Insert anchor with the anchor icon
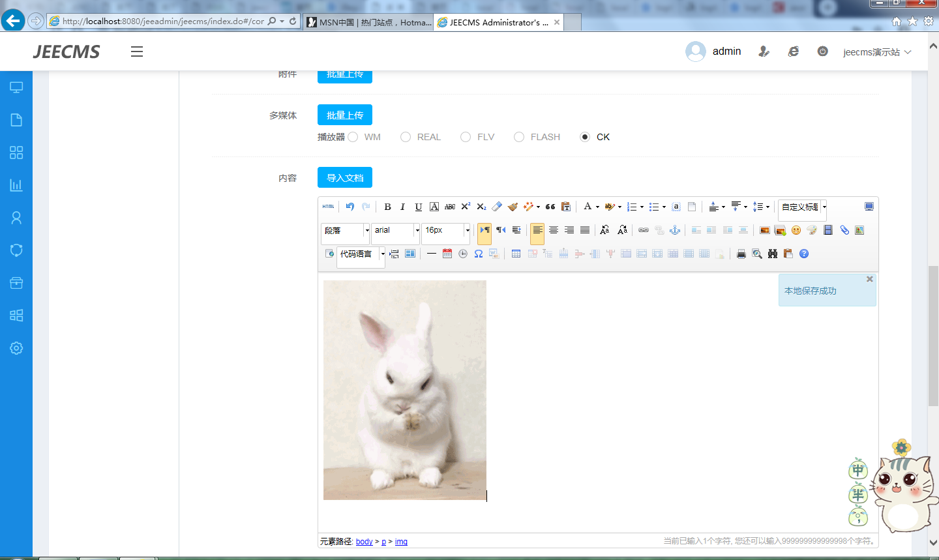Image resolution: width=939 pixels, height=560 pixels. click(675, 230)
